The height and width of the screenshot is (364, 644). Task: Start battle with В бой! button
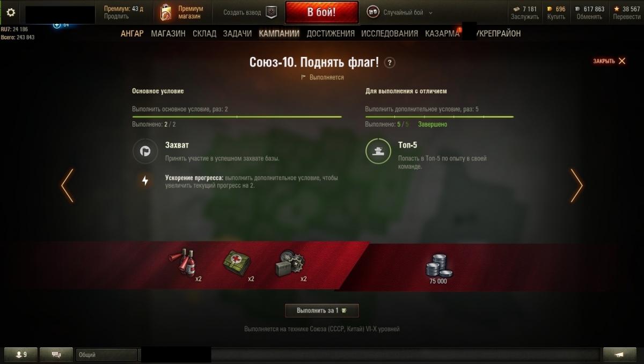coord(321,12)
